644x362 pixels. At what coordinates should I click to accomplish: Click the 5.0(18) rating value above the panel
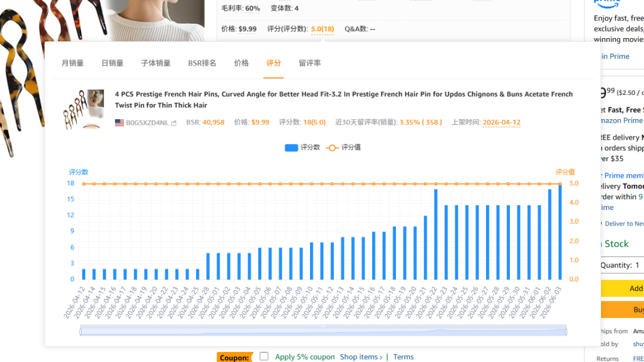point(323,29)
